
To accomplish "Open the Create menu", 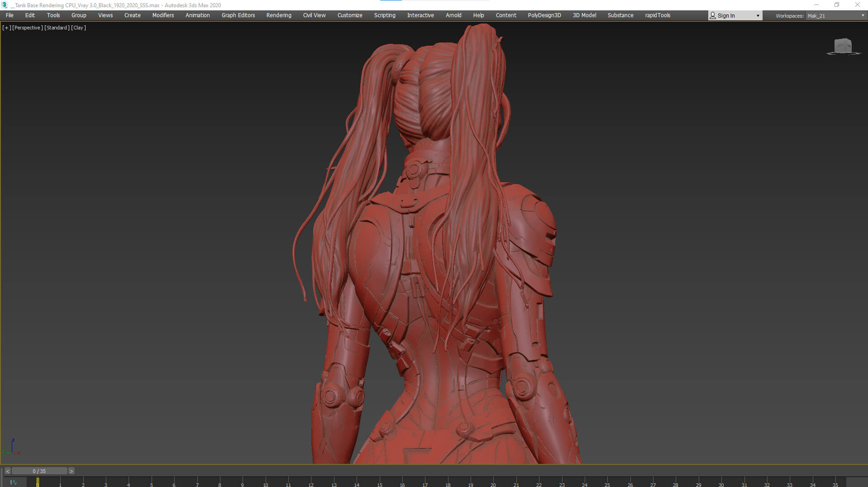I will tap(133, 15).
